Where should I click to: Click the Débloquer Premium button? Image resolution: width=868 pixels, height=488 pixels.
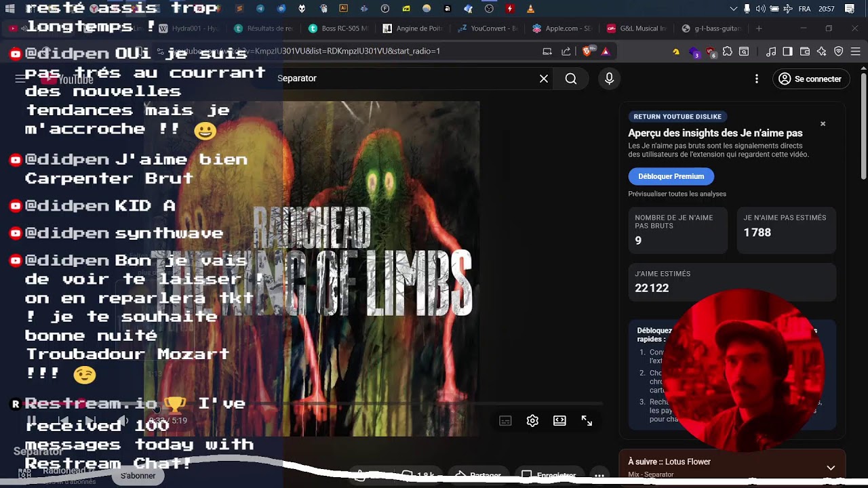click(671, 176)
